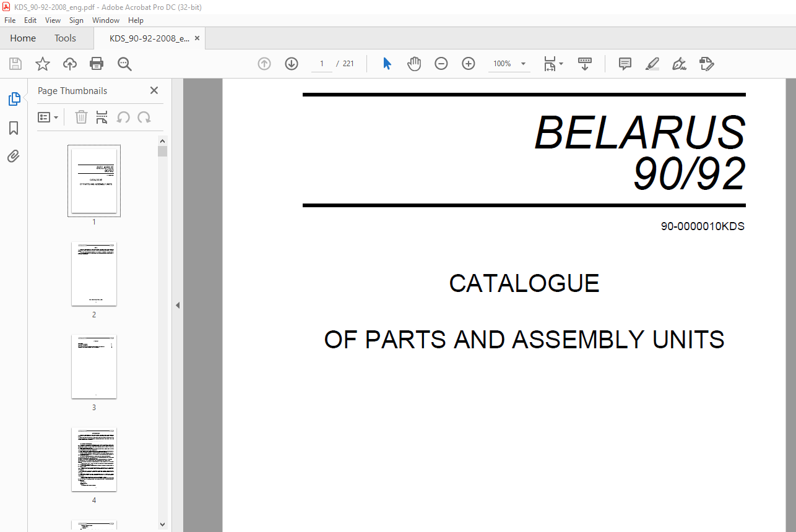The image size is (796, 532).
Task: Open the Attachments paperclip panel
Action: click(x=14, y=157)
